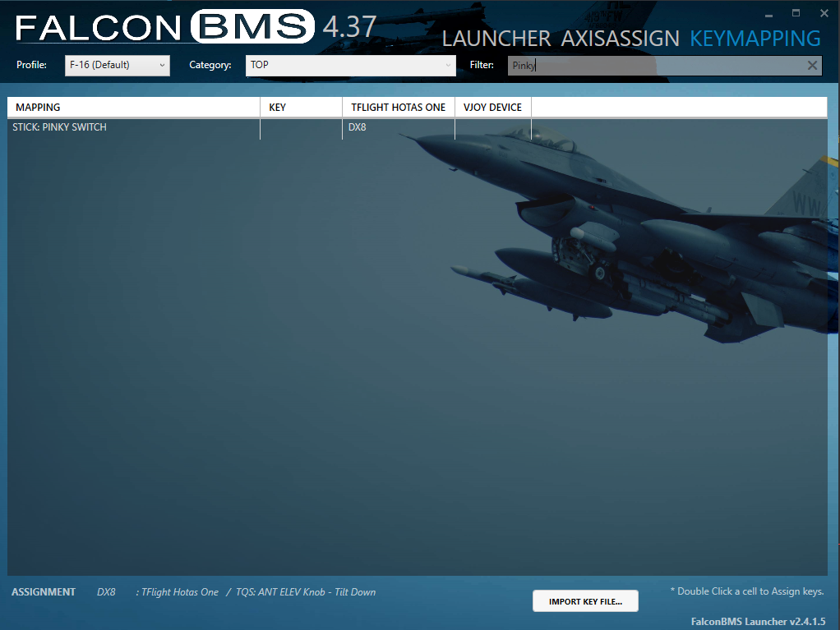Click the TQS: ANT ELEV Knob assignment text

click(x=306, y=592)
